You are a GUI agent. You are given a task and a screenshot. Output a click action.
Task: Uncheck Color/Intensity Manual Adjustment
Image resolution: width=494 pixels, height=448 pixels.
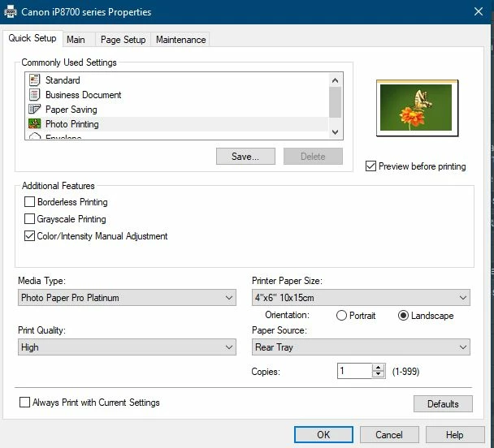tap(29, 235)
